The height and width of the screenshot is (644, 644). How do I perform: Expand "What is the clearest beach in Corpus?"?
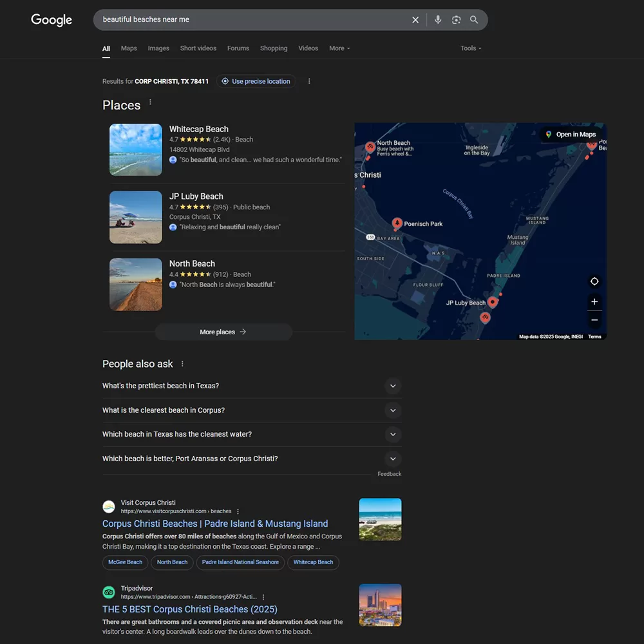pos(251,410)
